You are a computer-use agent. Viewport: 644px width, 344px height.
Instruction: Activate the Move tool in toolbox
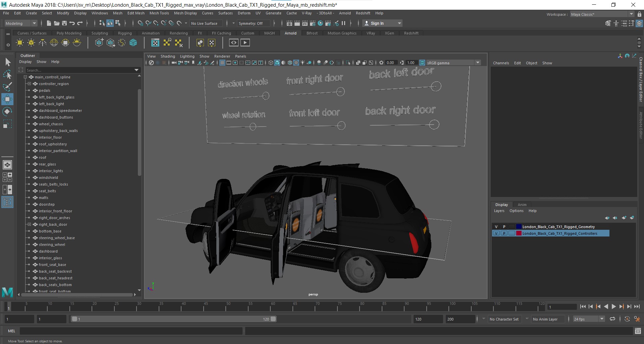tap(7, 99)
